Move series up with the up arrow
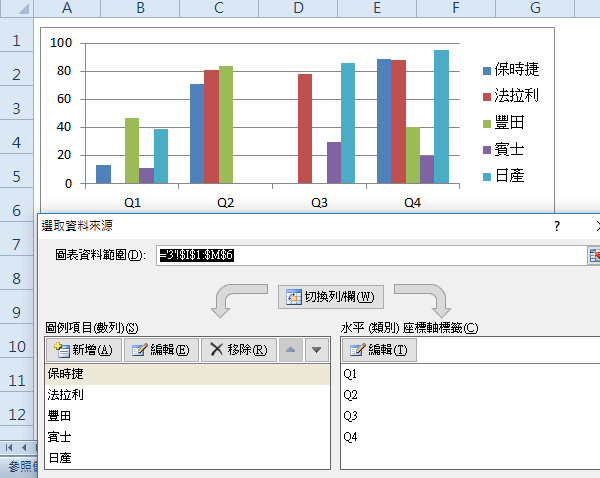This screenshot has height=478, width=600. (291, 350)
